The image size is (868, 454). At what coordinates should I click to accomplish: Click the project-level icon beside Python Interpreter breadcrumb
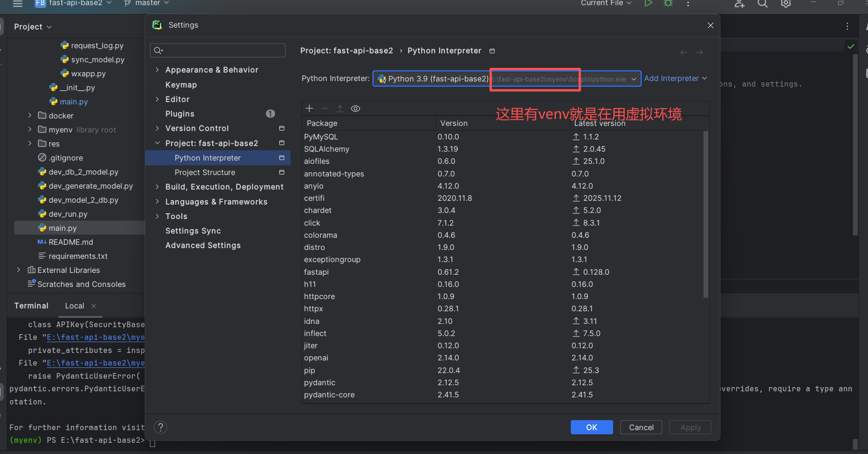click(x=492, y=51)
